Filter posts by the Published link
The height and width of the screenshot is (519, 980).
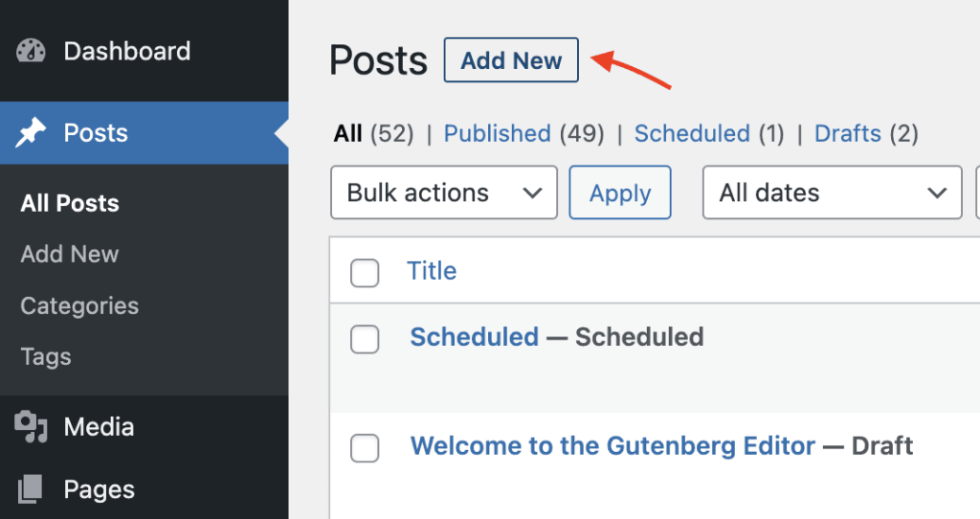(x=497, y=134)
